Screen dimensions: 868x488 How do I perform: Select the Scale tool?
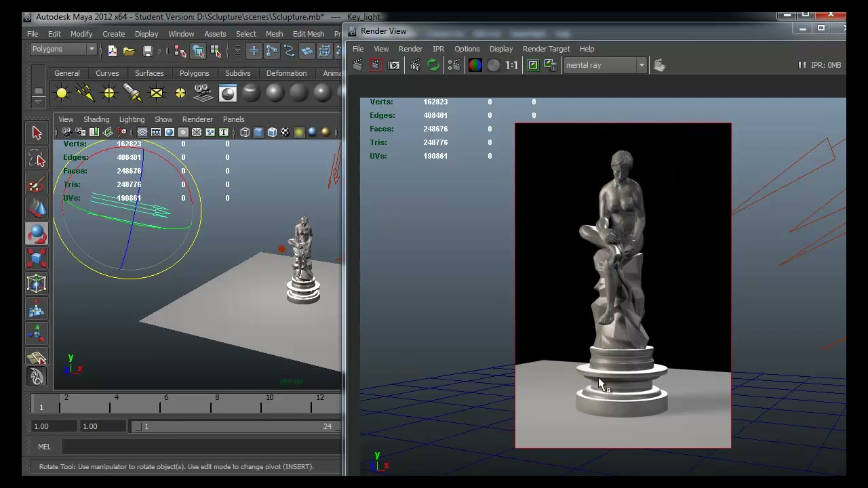[x=37, y=258]
